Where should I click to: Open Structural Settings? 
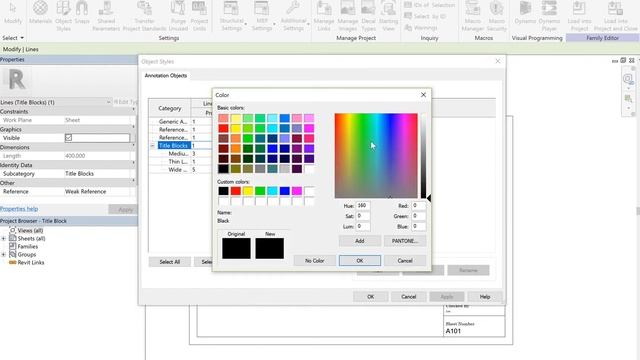231,16
